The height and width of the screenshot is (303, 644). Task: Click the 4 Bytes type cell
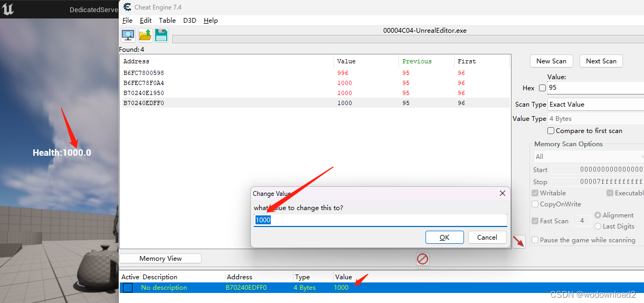[305, 288]
